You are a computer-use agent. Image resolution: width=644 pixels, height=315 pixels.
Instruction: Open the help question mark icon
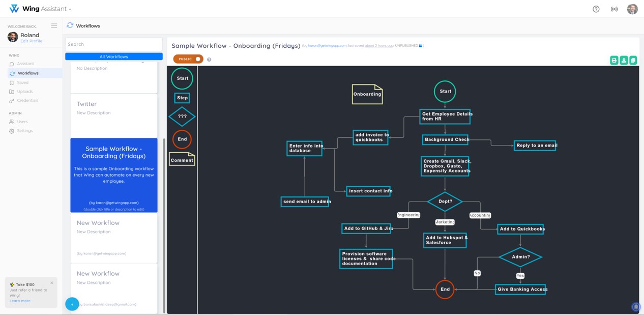pos(596,9)
